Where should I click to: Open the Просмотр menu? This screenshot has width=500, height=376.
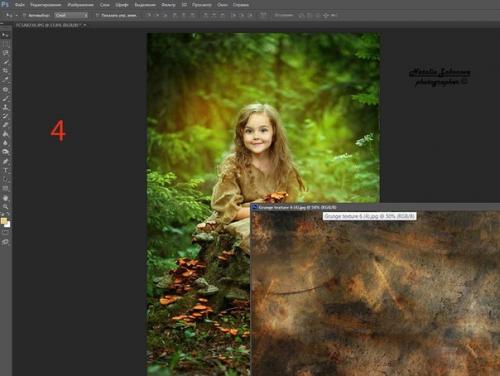click(x=202, y=5)
